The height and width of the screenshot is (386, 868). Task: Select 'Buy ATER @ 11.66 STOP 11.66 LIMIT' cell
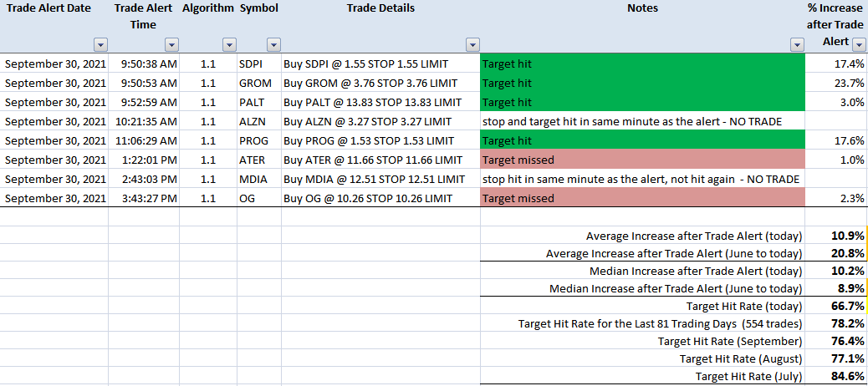[x=380, y=160]
